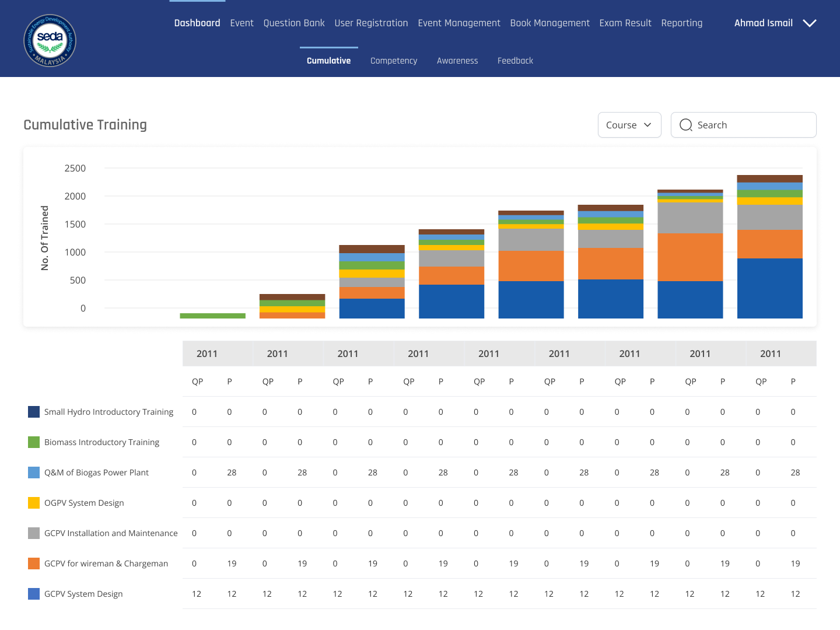Click first 12 in GCPV System Design row
840x630 pixels.
pos(197,594)
